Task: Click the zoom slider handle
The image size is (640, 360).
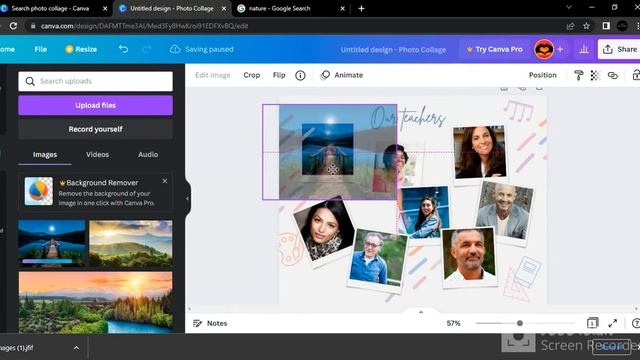Action: tap(520, 323)
